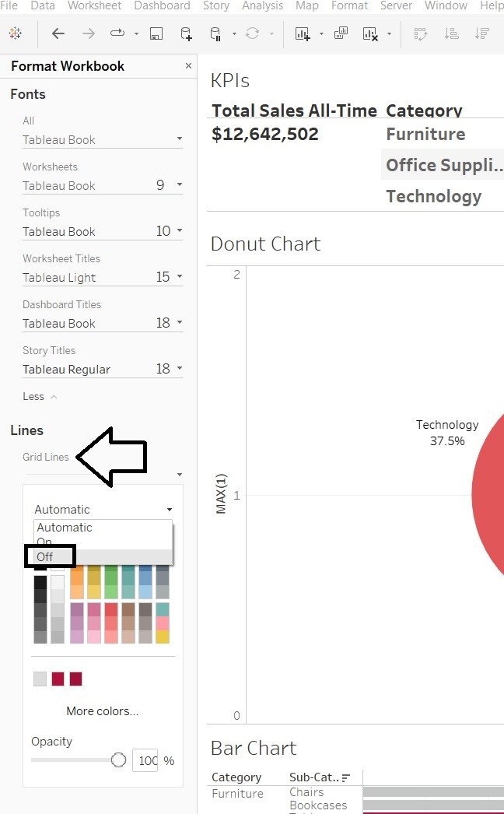Click the Technology 37.5% donut label
Viewport: 504px width, 814px height.
(x=447, y=433)
